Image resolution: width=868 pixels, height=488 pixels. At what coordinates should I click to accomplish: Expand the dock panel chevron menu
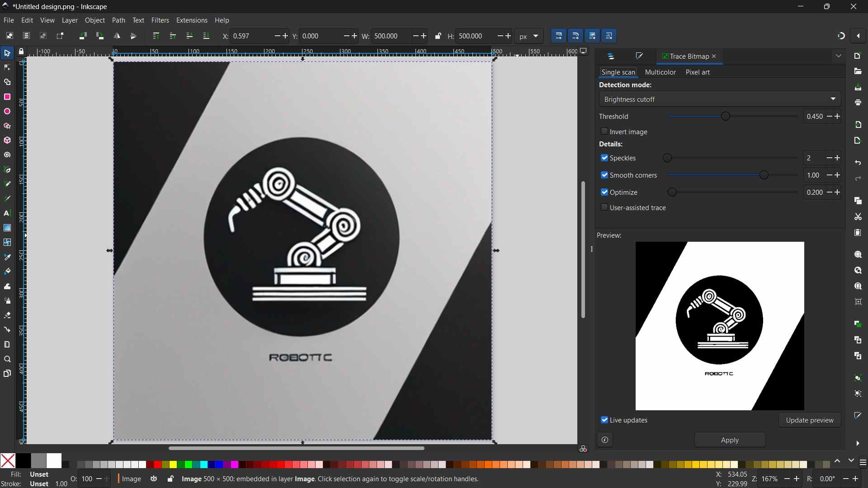pos(839,56)
